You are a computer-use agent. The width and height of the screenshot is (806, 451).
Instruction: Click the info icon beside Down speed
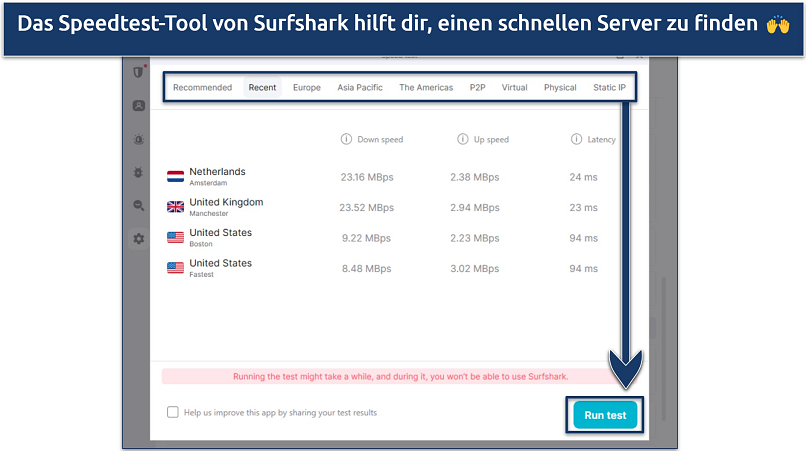coord(346,140)
